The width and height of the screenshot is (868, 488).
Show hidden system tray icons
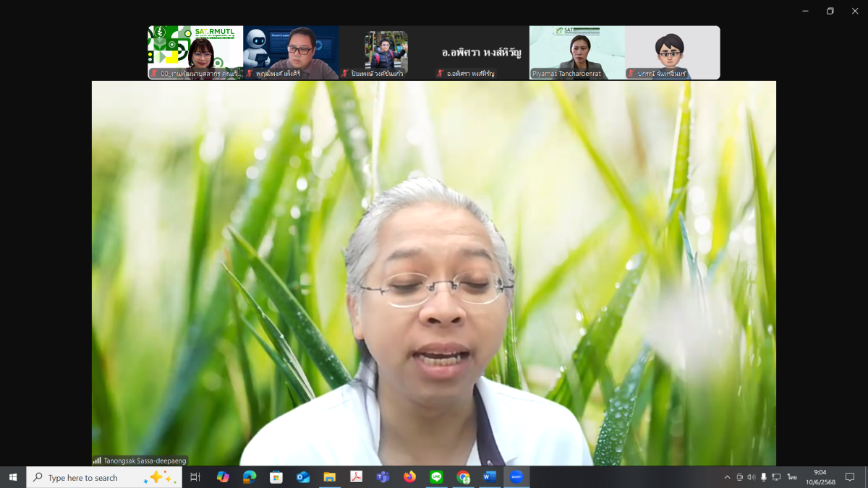coord(727,477)
